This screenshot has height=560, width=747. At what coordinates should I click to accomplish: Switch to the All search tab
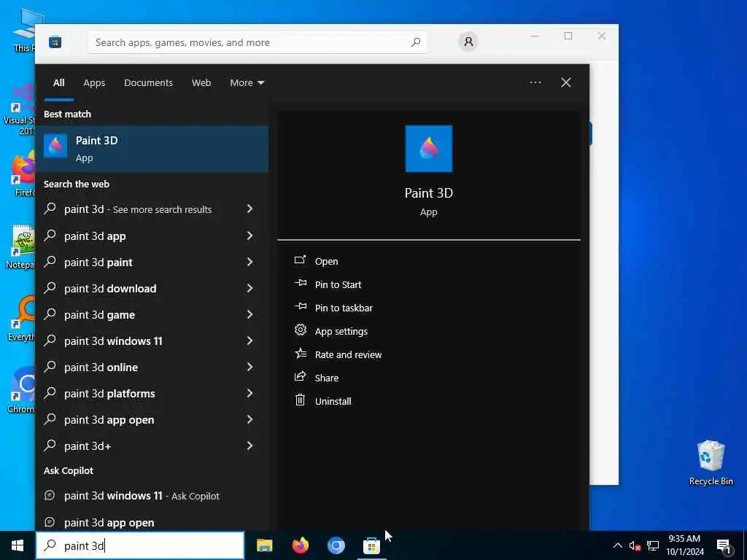click(x=59, y=82)
